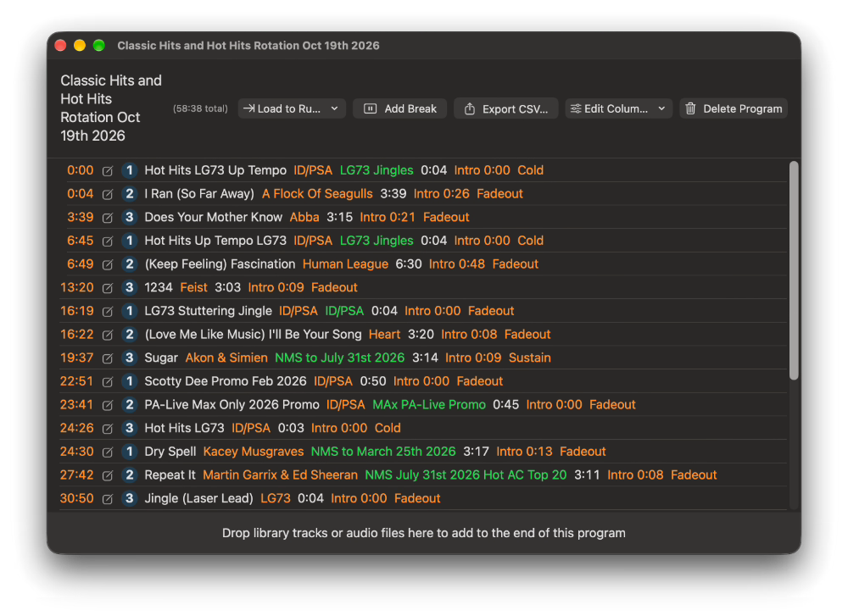The width and height of the screenshot is (848, 616).
Task: Click deck badge 2 on the Fascination row
Action: click(x=129, y=264)
